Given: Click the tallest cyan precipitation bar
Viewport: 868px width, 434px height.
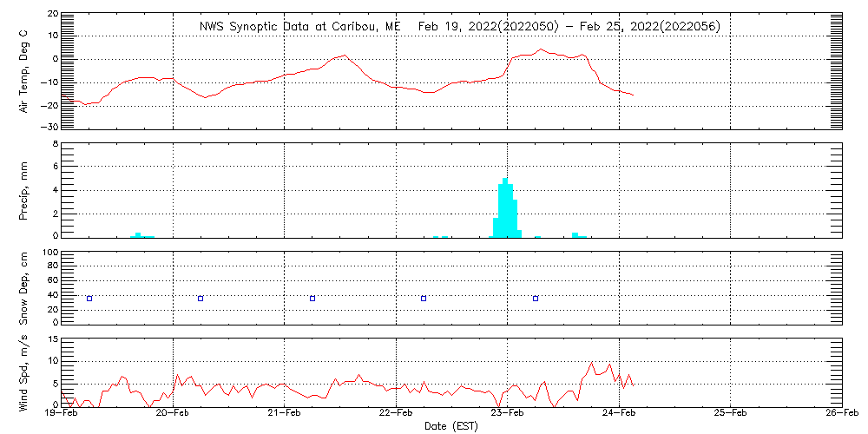Looking at the screenshot, I should coord(505,208).
